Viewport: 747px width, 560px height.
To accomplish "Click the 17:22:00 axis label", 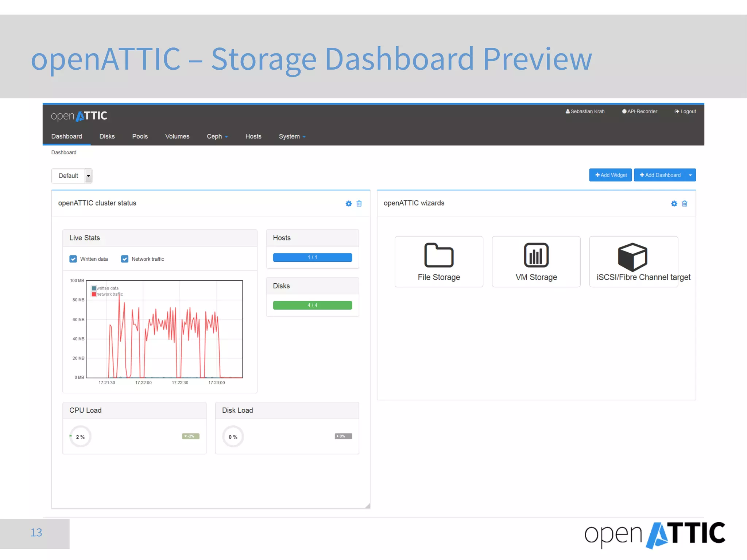I will click(x=143, y=383).
